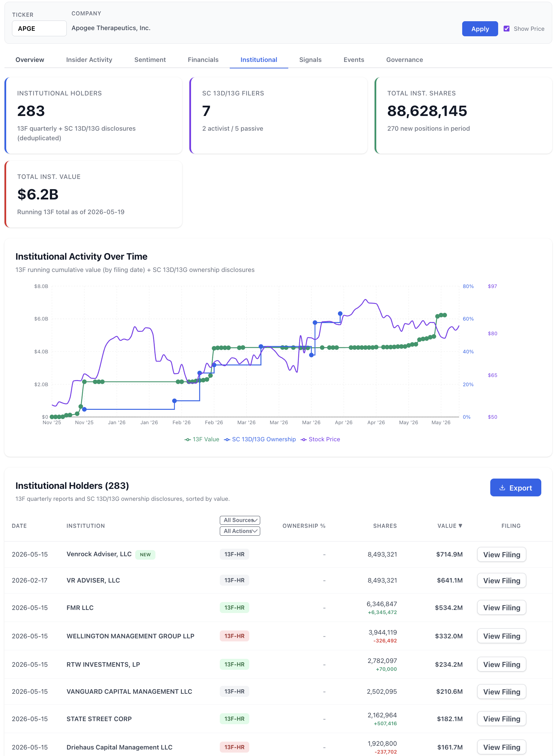Image resolution: width=556 pixels, height=756 pixels.
Task: Toggle the 13F Value legend series
Action: click(x=202, y=440)
